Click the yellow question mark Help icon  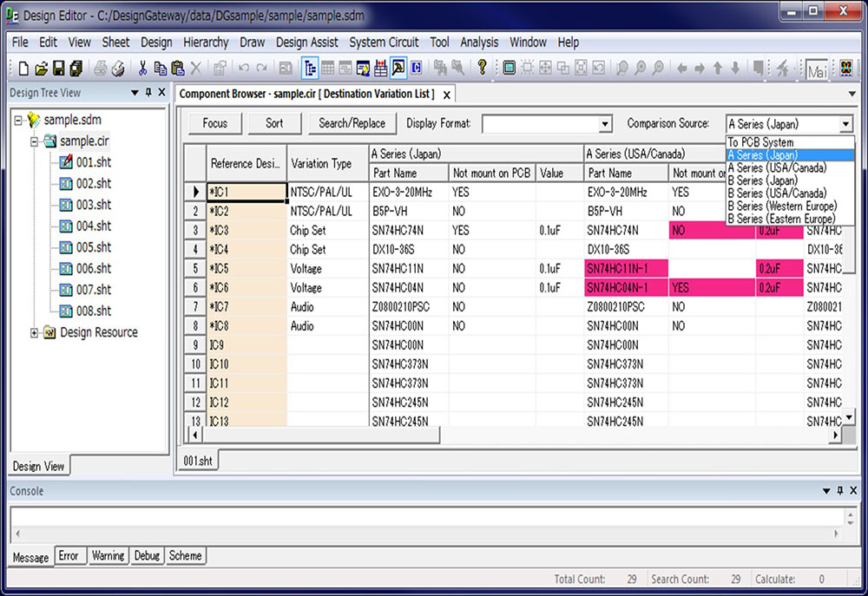(x=483, y=68)
